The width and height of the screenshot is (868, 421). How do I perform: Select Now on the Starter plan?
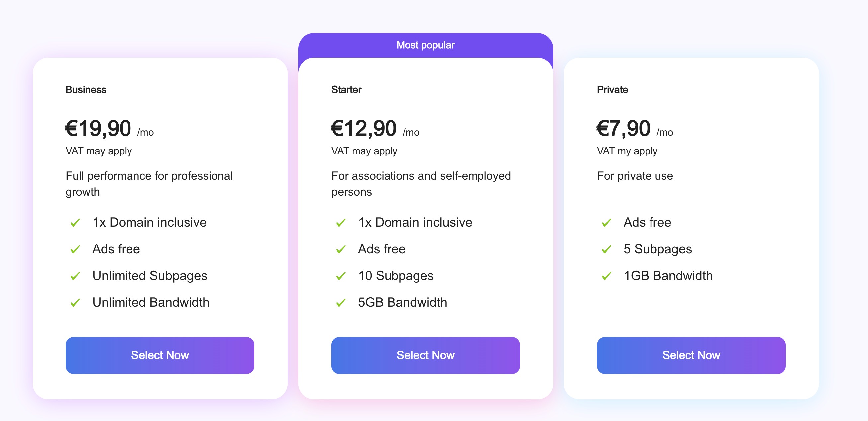(425, 355)
